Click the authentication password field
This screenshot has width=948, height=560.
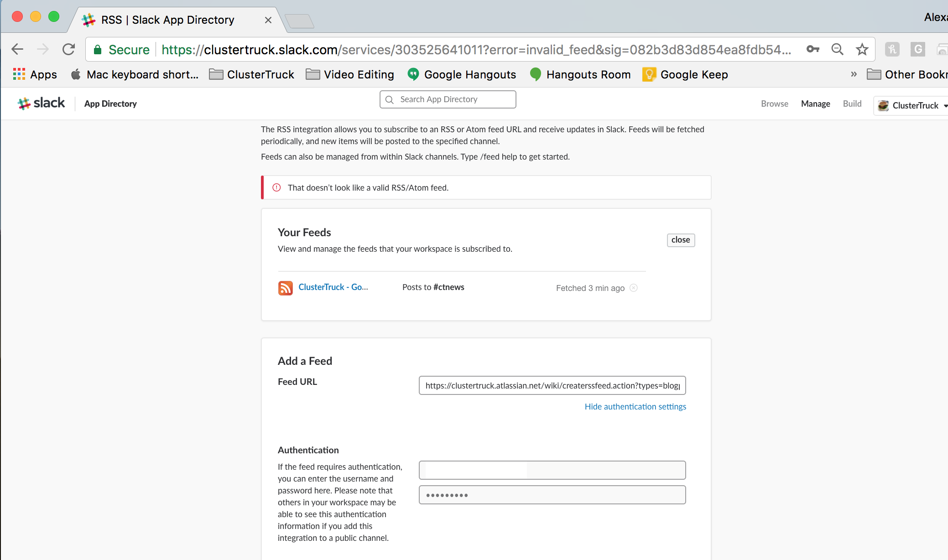552,495
